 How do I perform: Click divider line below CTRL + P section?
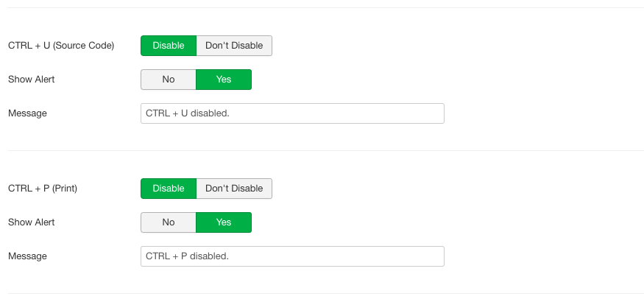(326, 293)
